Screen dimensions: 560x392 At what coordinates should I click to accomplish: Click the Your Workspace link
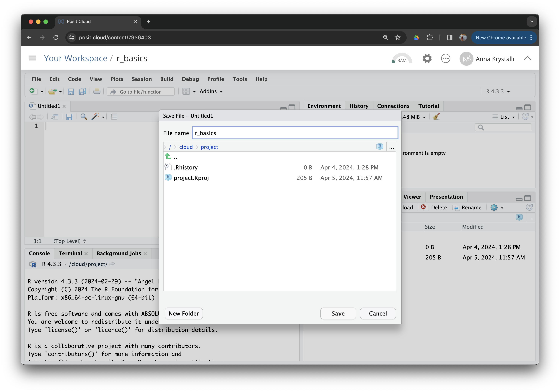[76, 58]
